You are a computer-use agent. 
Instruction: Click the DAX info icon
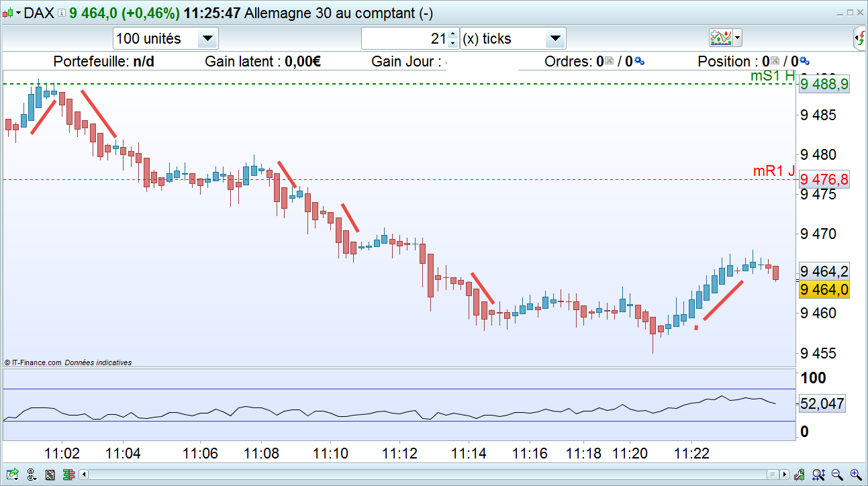pos(62,13)
